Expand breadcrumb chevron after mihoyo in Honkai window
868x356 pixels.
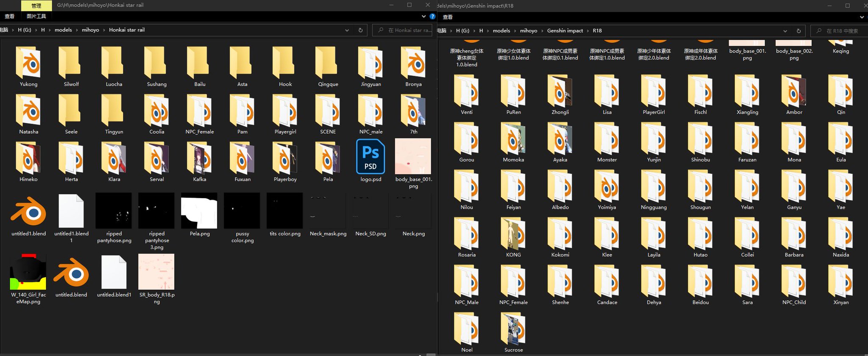(104, 30)
